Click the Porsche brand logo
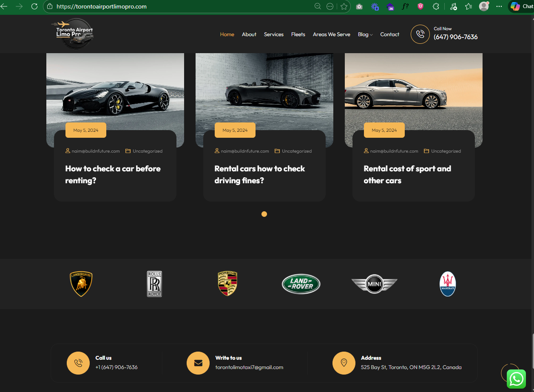 (227, 284)
